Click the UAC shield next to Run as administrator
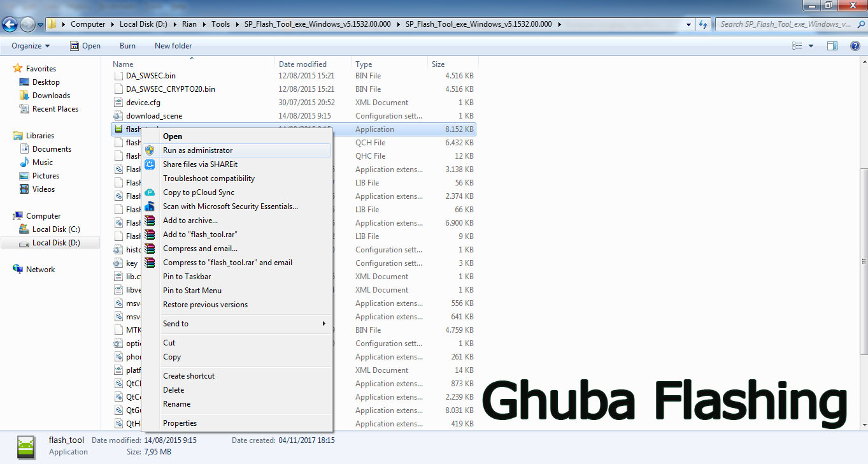 tap(150, 150)
